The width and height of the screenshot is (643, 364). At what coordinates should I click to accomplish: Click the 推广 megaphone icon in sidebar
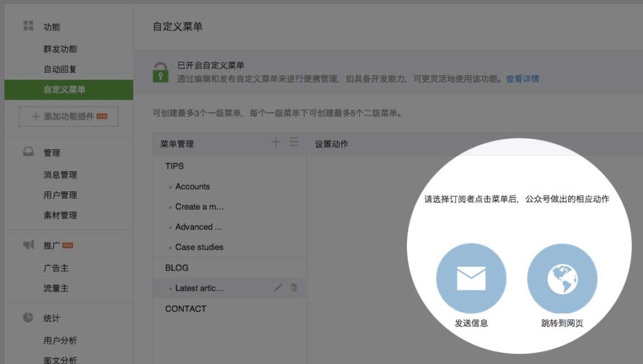(x=28, y=245)
